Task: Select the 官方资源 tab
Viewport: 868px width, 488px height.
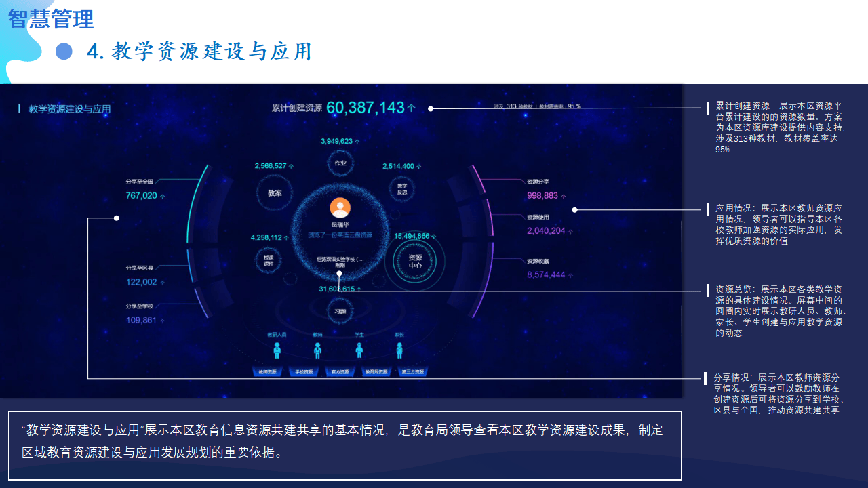Action: [340, 372]
